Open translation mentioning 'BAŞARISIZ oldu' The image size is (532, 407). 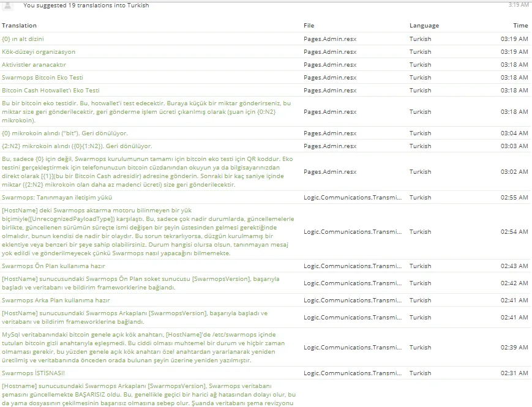click(x=149, y=395)
